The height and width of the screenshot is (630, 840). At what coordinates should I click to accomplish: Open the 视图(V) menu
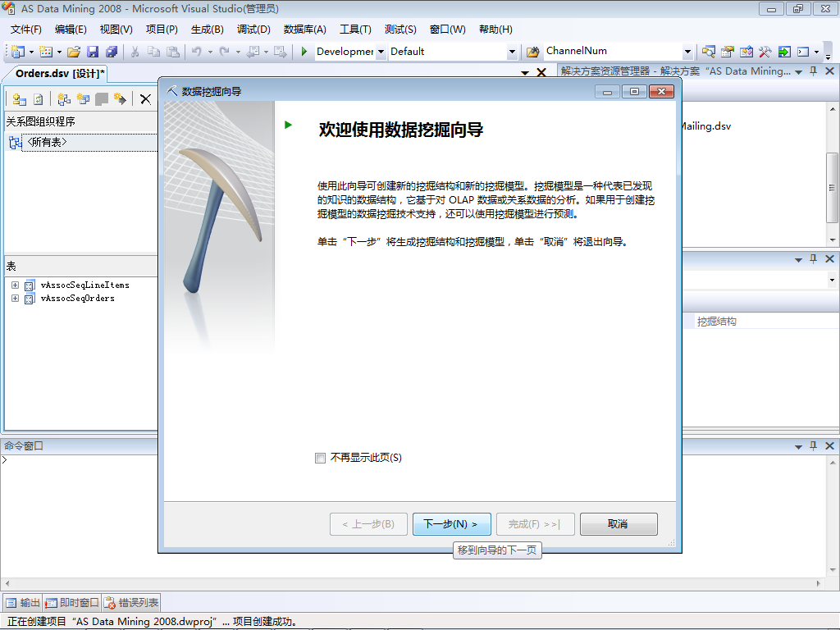point(116,30)
